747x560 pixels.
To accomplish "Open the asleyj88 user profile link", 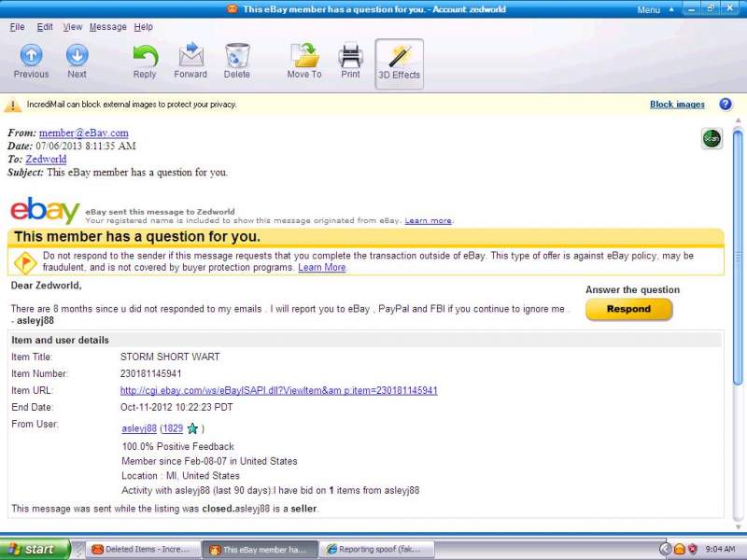I will coord(138,428).
